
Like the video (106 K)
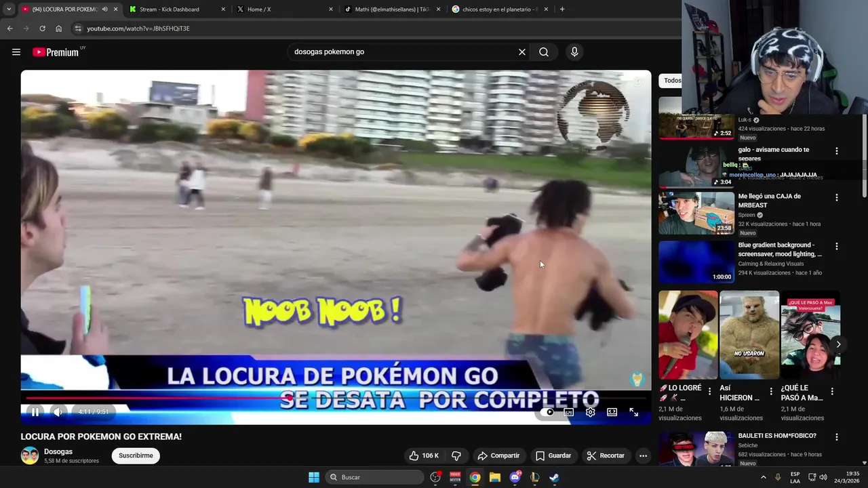coord(424,455)
